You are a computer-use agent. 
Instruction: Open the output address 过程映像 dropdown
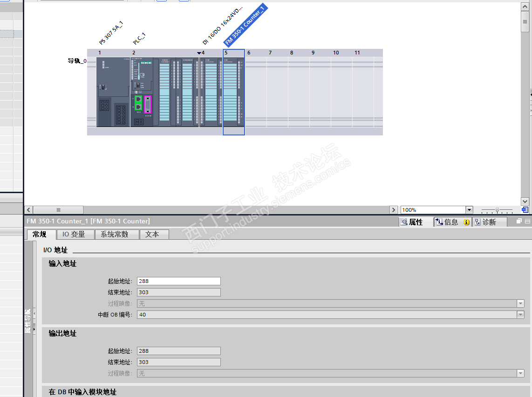(x=520, y=373)
